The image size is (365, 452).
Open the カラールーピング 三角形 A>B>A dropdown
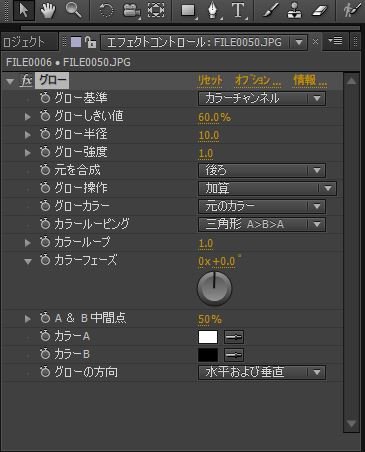262,224
